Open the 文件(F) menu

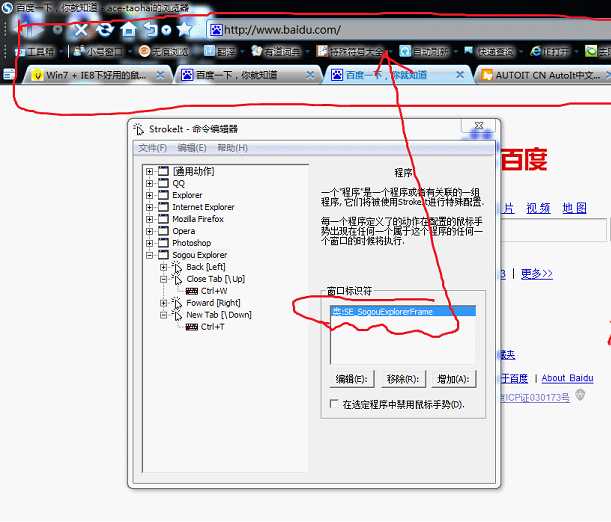[152, 148]
